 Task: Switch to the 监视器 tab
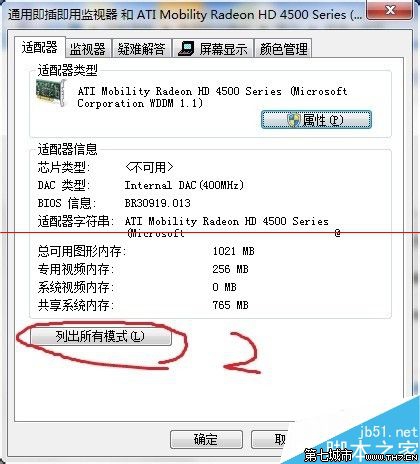88,49
